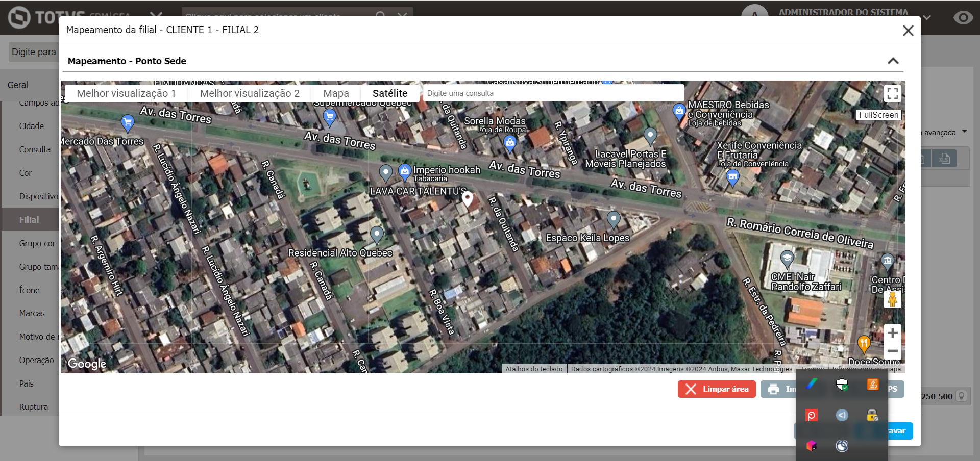Open Ícone in the sidebar menu

click(29, 290)
